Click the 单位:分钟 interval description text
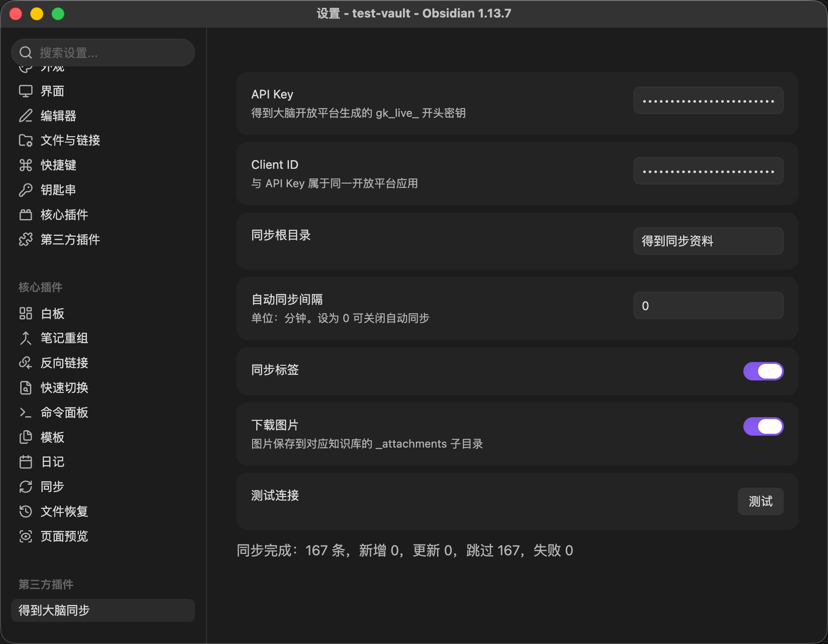The image size is (828, 644). click(x=340, y=318)
